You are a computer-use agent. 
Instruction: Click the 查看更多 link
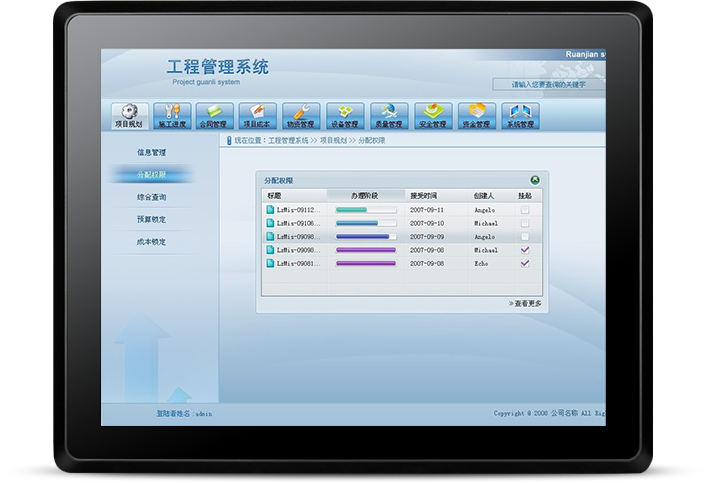point(525,303)
